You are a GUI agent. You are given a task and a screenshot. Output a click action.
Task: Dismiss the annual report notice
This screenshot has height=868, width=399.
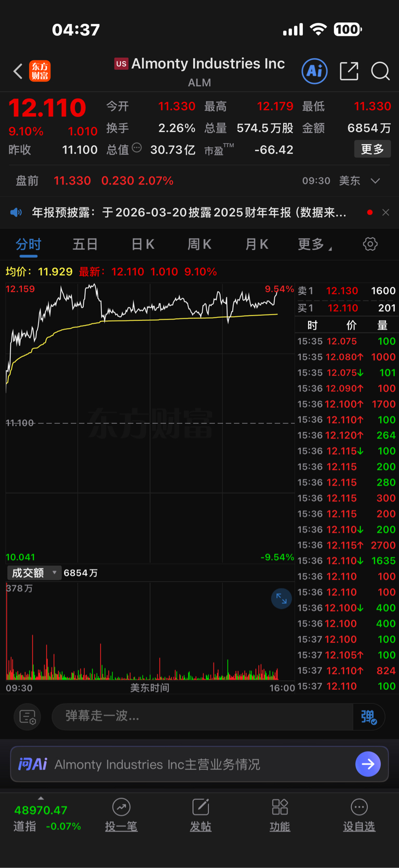[385, 212]
